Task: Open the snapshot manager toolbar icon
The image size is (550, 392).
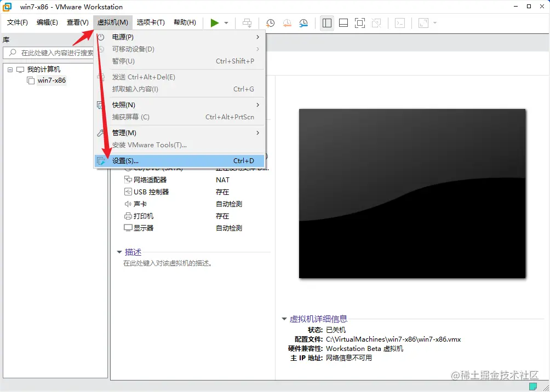Action: pyautogui.click(x=303, y=23)
